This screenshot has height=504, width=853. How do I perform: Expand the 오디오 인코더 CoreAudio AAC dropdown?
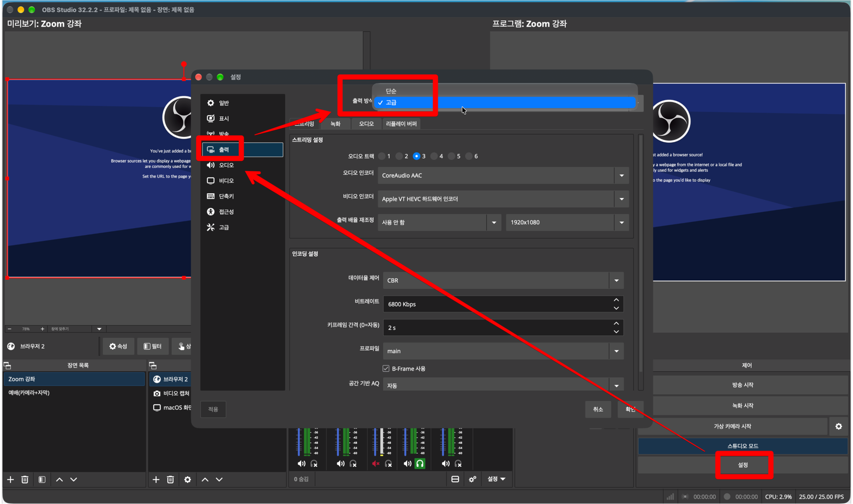(x=503, y=175)
